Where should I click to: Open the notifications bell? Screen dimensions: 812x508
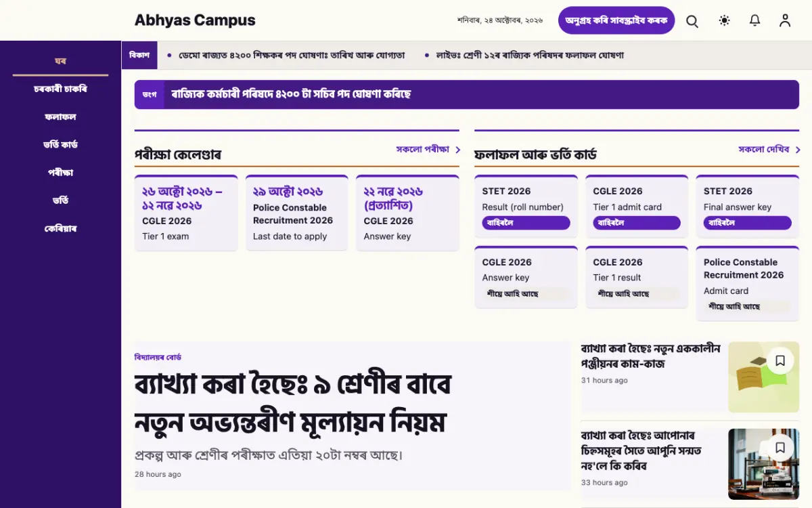[x=755, y=21]
